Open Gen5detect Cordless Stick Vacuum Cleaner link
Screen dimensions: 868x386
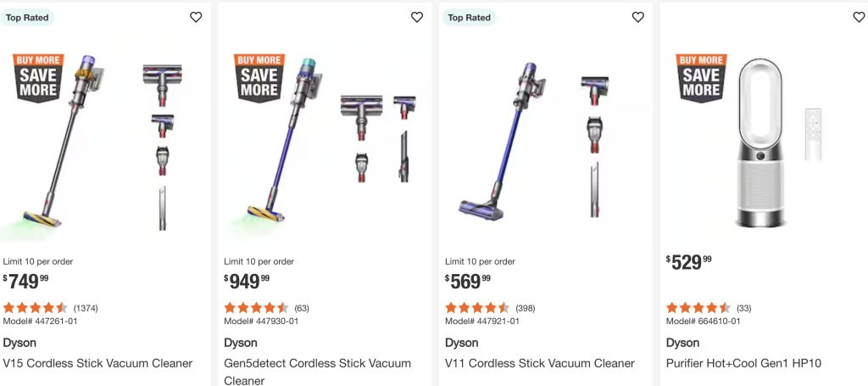(x=317, y=363)
